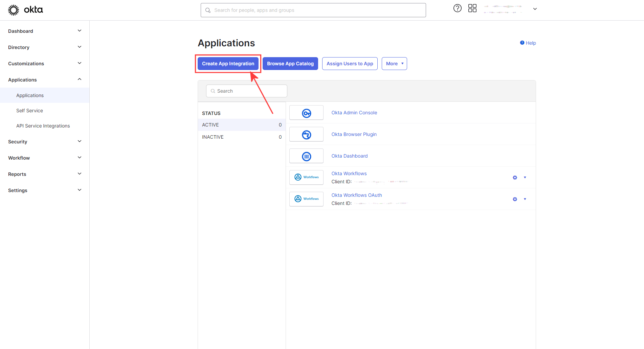Click Create App Integration button

point(228,64)
